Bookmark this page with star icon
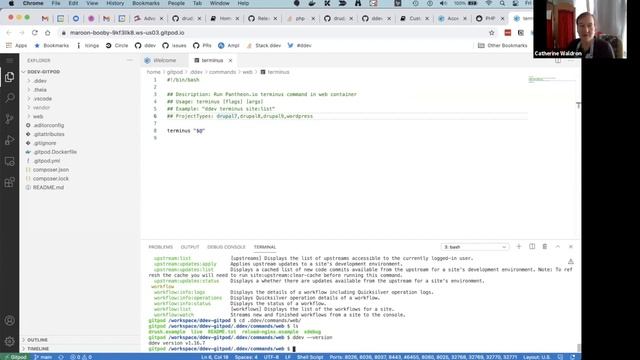This screenshot has height=360, width=640. tap(491, 33)
